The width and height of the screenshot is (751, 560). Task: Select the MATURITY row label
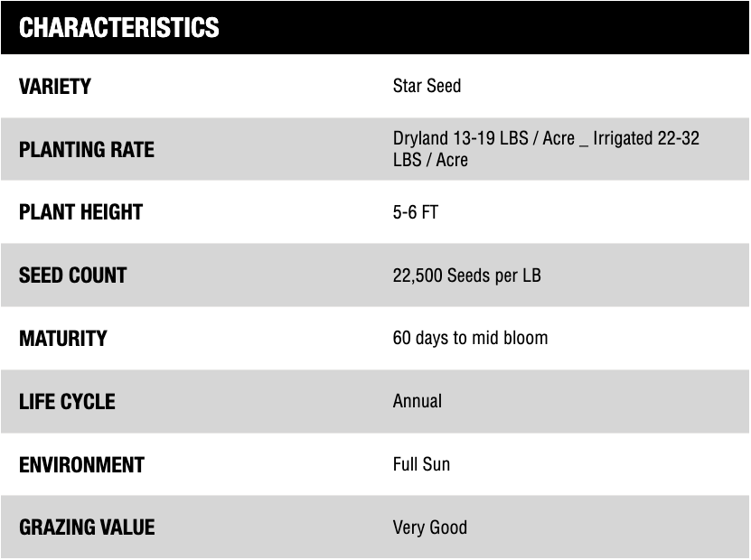pos(62,339)
